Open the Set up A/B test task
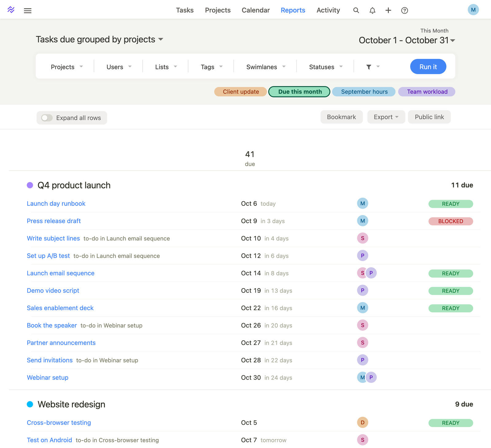The height and width of the screenshot is (448, 491). pyautogui.click(x=48, y=256)
